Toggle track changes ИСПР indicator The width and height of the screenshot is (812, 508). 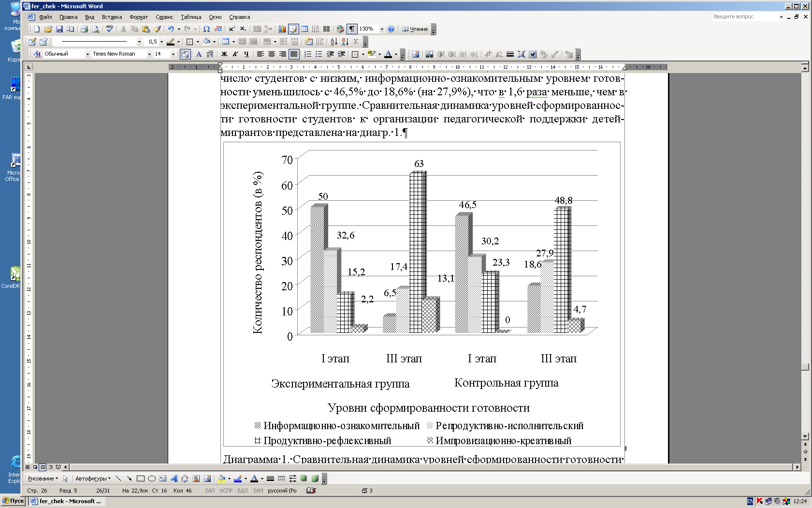pyautogui.click(x=226, y=491)
